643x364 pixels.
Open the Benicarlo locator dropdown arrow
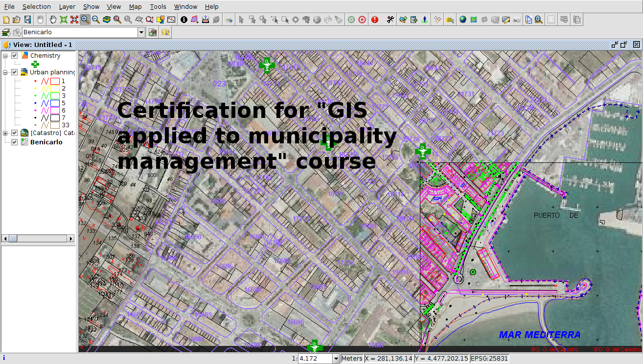(x=141, y=32)
